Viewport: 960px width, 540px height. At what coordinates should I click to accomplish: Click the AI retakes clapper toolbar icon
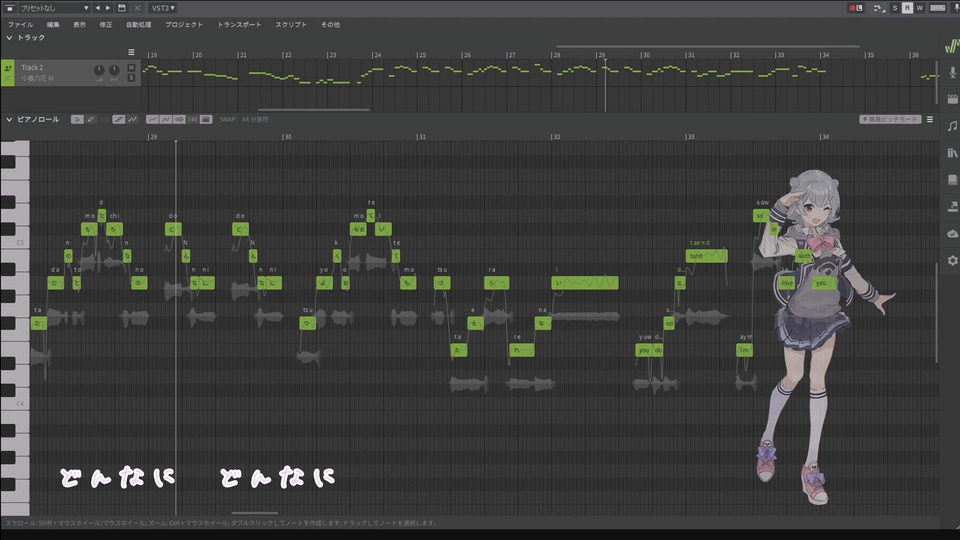(x=206, y=119)
